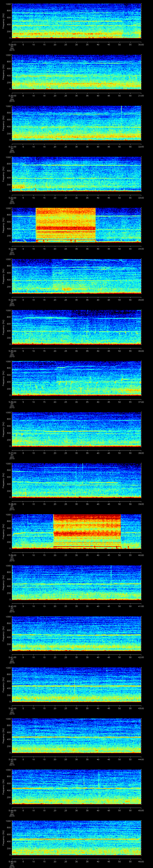Screen dimensions: 153x868
Task: Click the 400 Hz tick of the 5:42:00 panel
Action: (9, 688)
